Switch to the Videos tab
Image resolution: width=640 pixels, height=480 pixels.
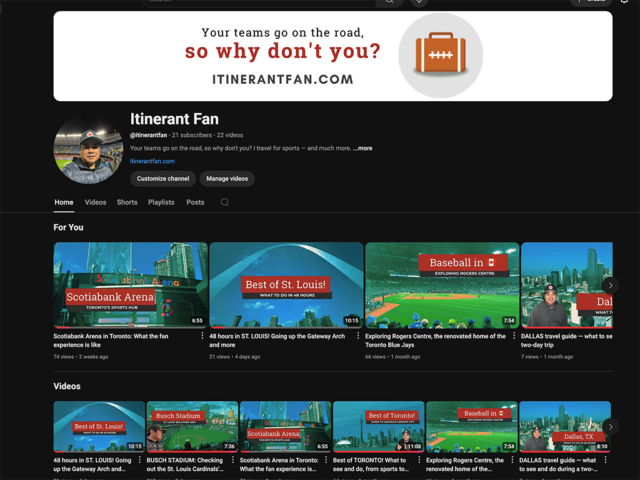coord(96,202)
